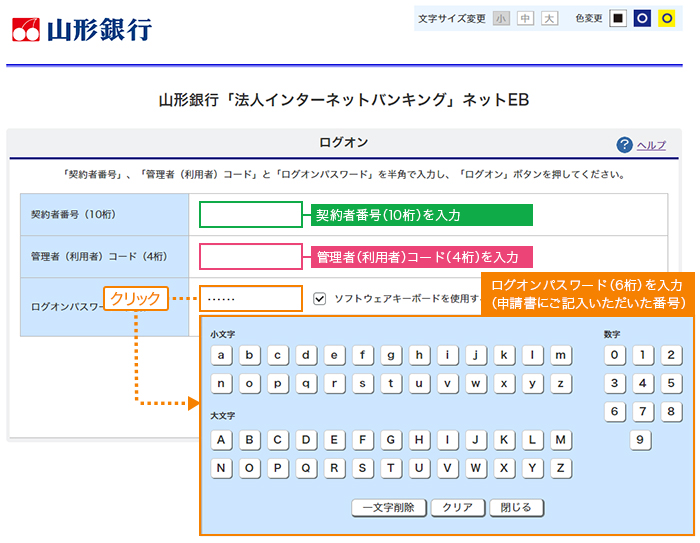Tap uppercase key Z on software keyboard
The image size is (700, 543).
[x=561, y=468]
